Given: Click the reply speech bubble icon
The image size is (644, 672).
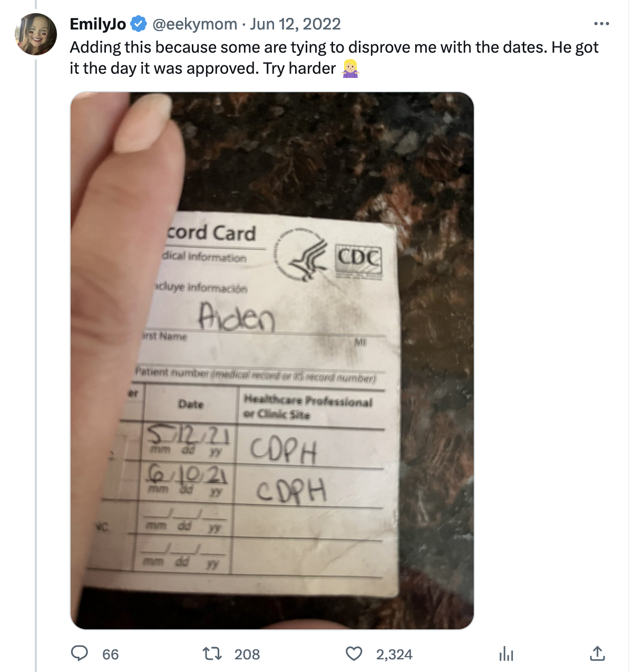Looking at the screenshot, I should (x=80, y=654).
